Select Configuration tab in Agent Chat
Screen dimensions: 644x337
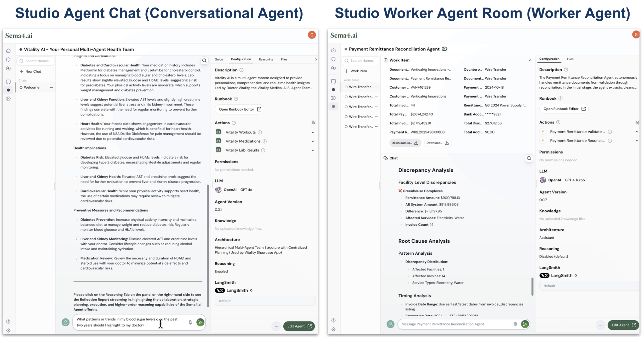tap(241, 59)
